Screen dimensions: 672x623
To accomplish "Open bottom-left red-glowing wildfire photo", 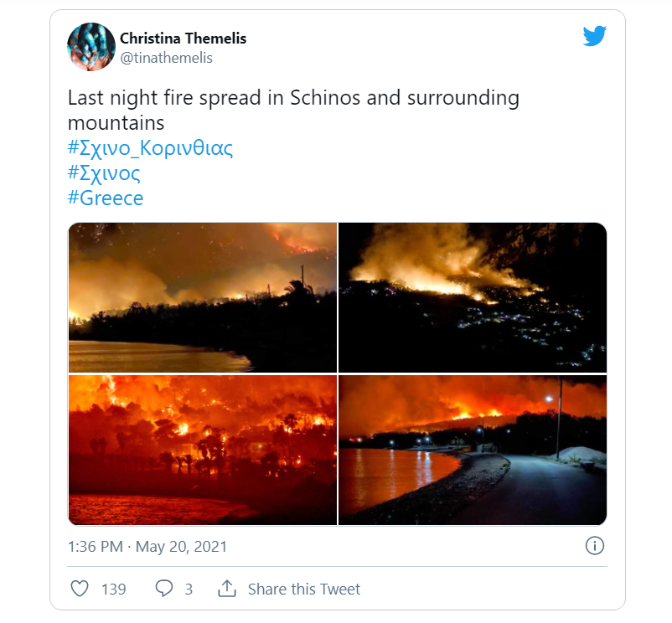I will [x=202, y=450].
